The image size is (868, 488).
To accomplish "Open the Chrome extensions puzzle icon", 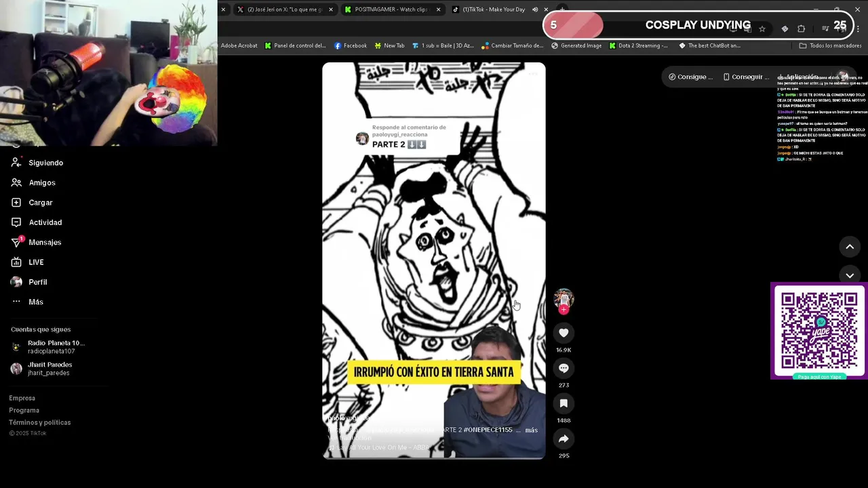I will point(801,28).
